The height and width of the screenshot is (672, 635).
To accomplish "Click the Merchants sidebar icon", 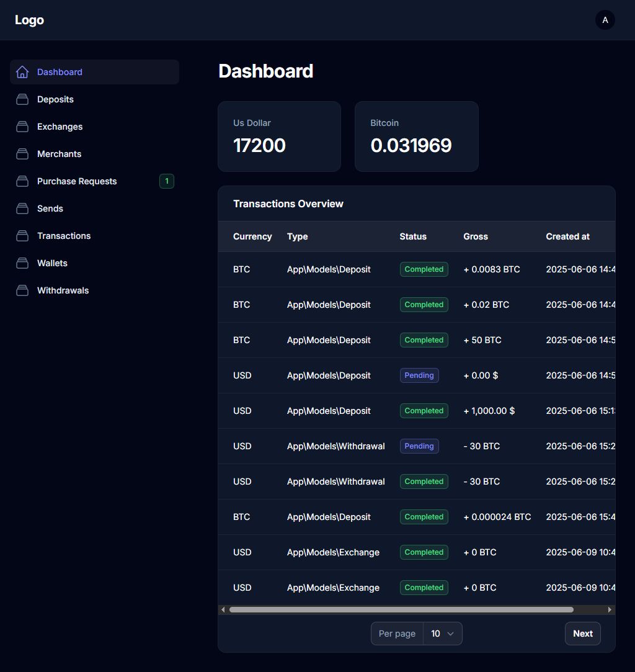I will [x=22, y=154].
